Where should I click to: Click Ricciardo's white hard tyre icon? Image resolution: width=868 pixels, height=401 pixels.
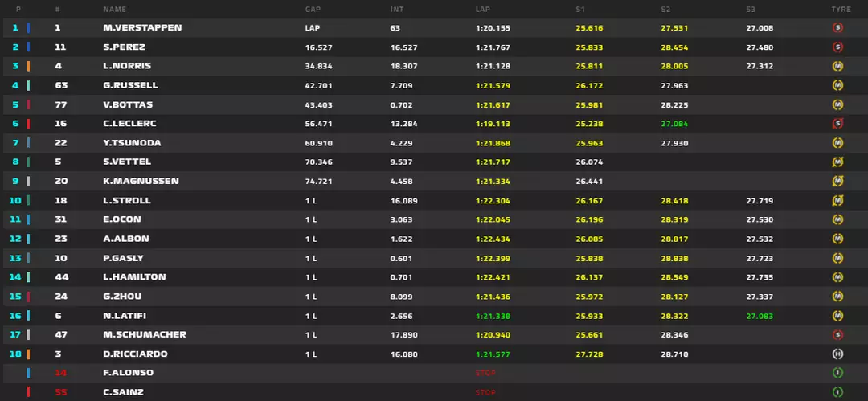click(838, 354)
